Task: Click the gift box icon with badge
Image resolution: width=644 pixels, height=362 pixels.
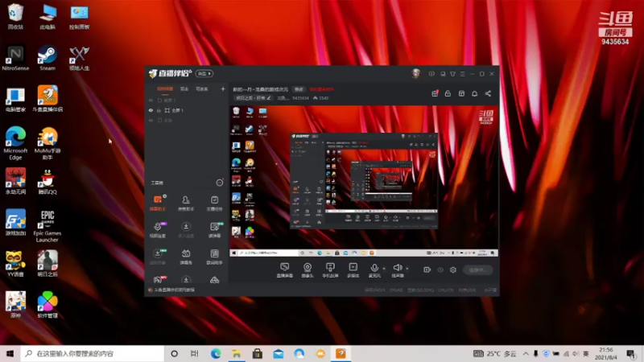Action: (x=436, y=93)
